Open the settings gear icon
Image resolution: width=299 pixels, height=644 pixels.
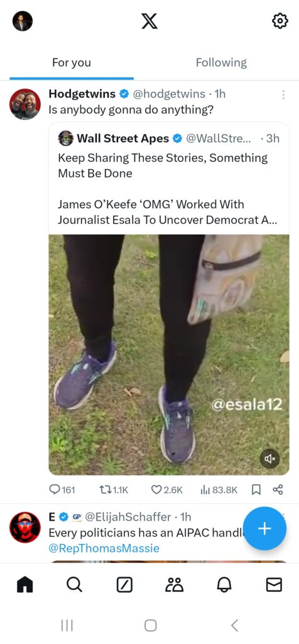(x=280, y=21)
